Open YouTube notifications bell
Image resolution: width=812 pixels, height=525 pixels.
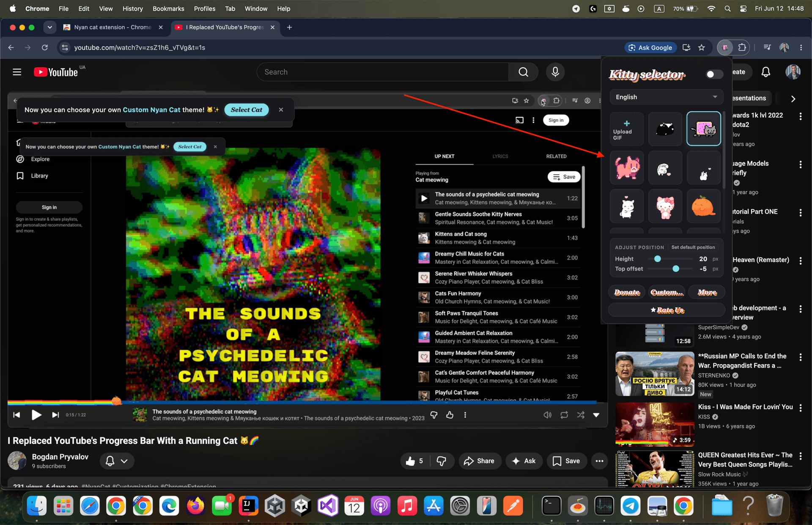766,72
